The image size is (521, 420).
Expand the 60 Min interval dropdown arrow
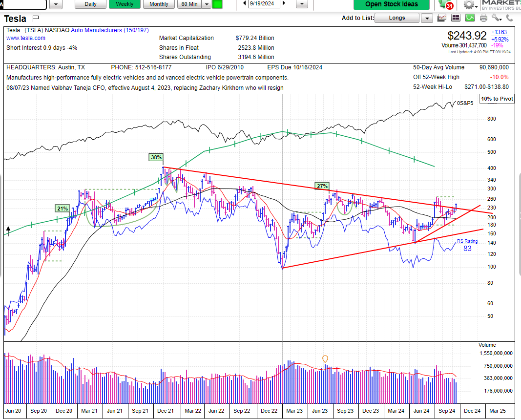[x=207, y=4]
